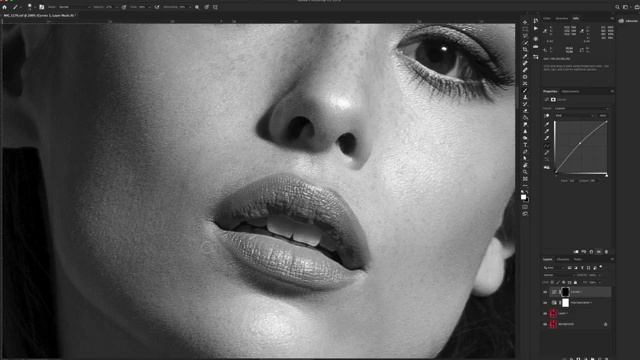Switch to the Paths tab

(578, 259)
